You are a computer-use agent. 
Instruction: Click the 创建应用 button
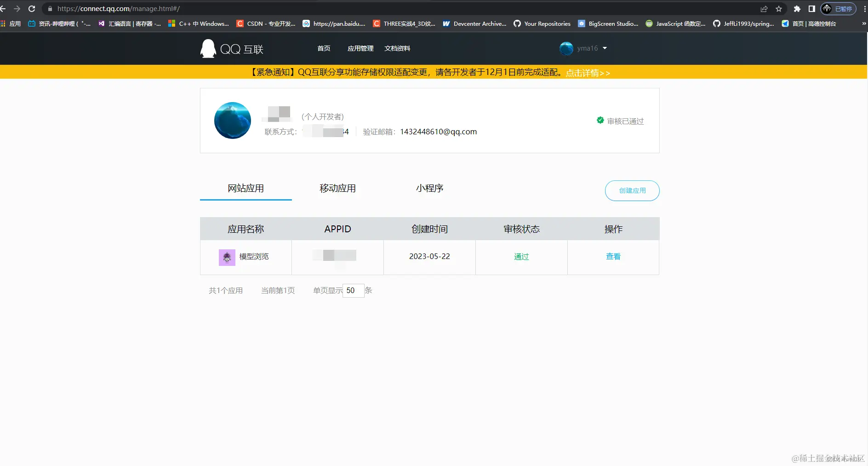tap(632, 190)
